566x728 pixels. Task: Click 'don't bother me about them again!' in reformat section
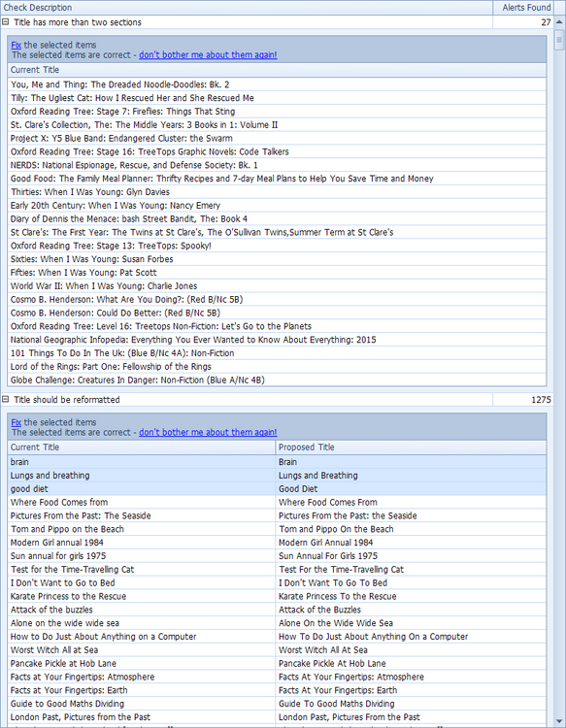208,432
